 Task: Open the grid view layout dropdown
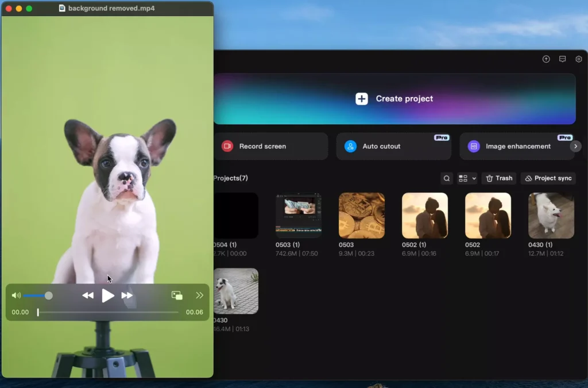click(467, 178)
